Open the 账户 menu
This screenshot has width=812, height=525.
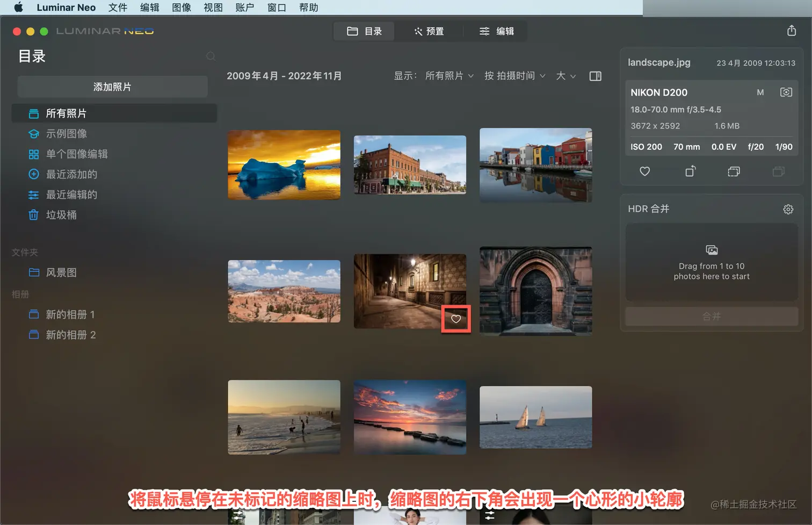tap(245, 8)
